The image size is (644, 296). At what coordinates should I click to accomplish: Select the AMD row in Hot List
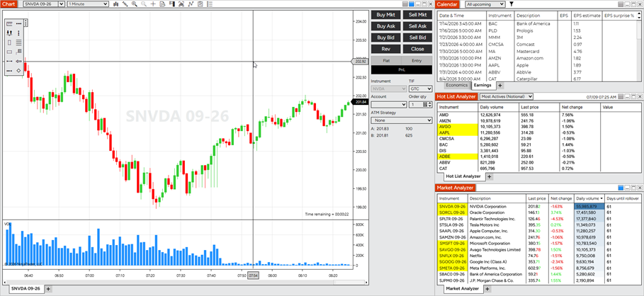(539, 115)
